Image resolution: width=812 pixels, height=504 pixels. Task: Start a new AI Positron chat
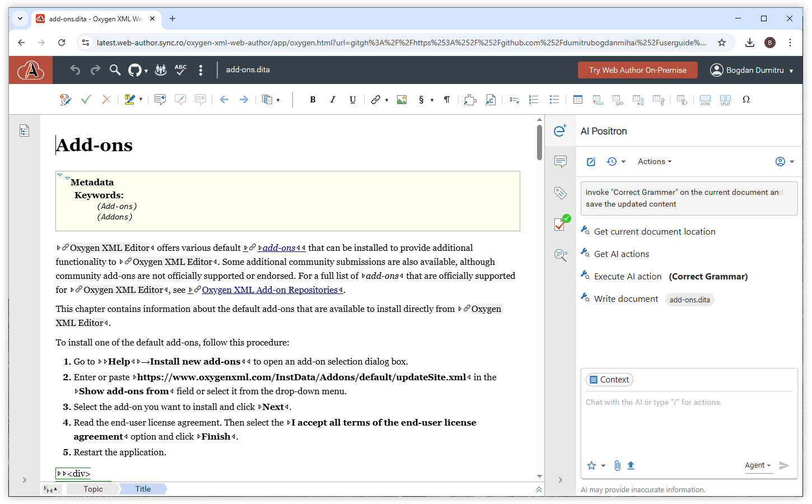tap(591, 162)
